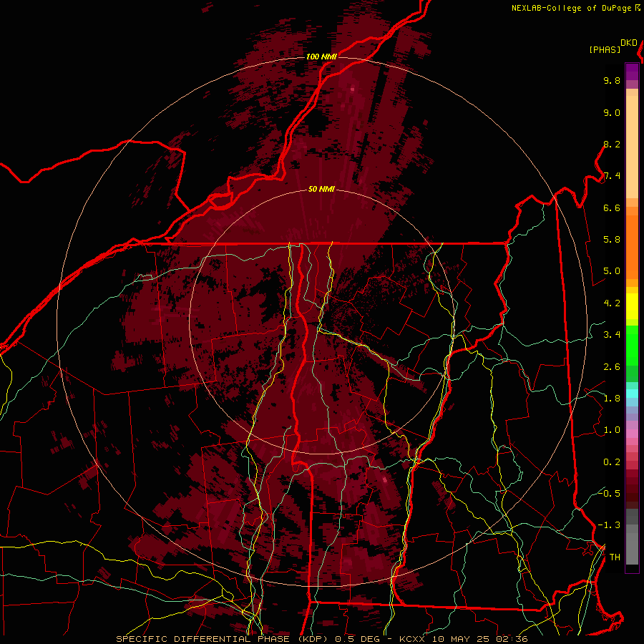Select the 9.0 scale value
The height and width of the screenshot is (644, 644).
pyautogui.click(x=612, y=112)
